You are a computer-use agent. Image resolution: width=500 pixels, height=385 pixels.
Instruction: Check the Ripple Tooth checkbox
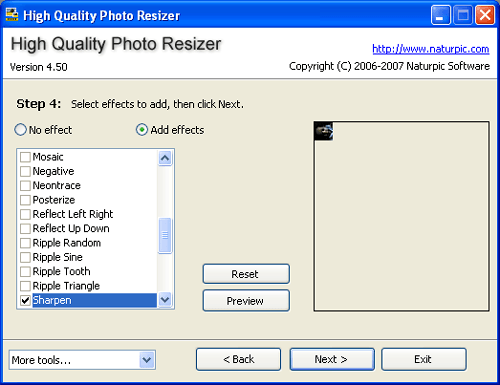click(x=25, y=272)
